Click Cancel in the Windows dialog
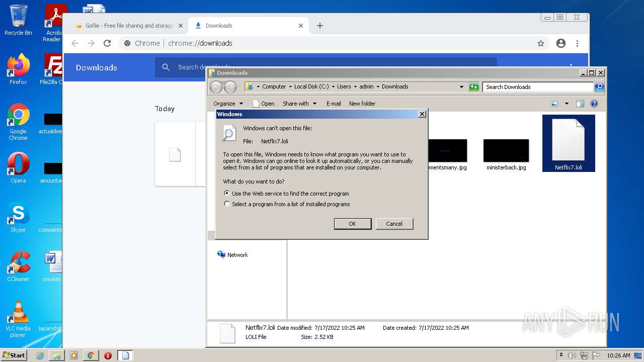The image size is (644, 362). click(x=394, y=224)
